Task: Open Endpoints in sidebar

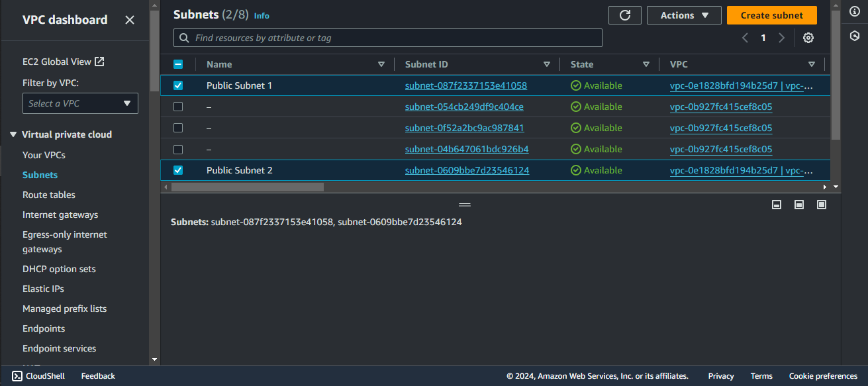Action: click(44, 328)
